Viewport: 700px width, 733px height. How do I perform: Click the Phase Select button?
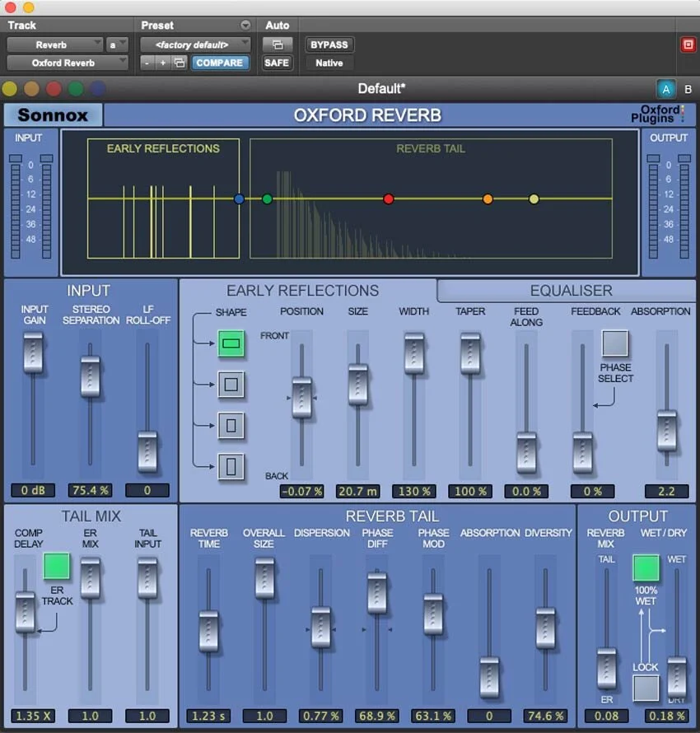click(x=614, y=343)
